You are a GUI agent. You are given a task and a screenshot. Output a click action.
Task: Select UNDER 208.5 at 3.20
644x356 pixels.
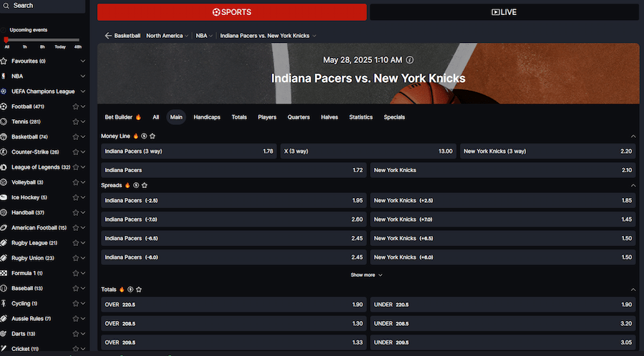click(503, 324)
